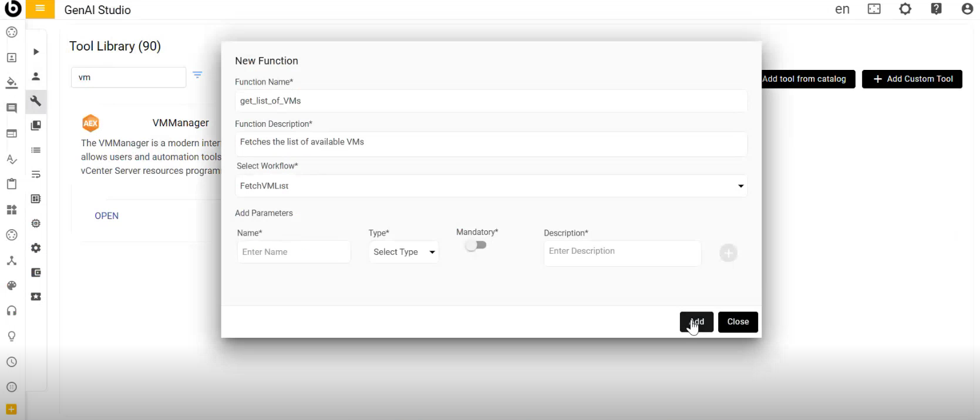
Task: Change the language via en selector
Action: (842, 9)
